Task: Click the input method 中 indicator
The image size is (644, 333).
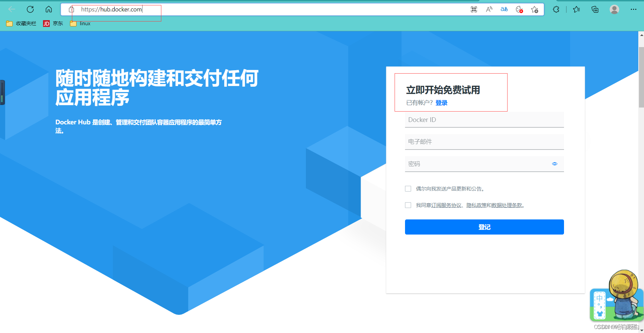Action: click(600, 298)
